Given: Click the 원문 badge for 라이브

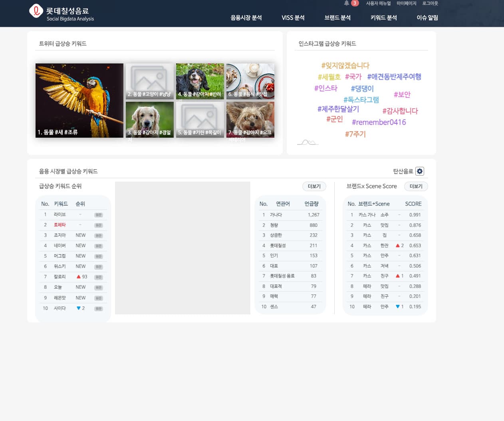Looking at the screenshot, I should tap(98, 215).
